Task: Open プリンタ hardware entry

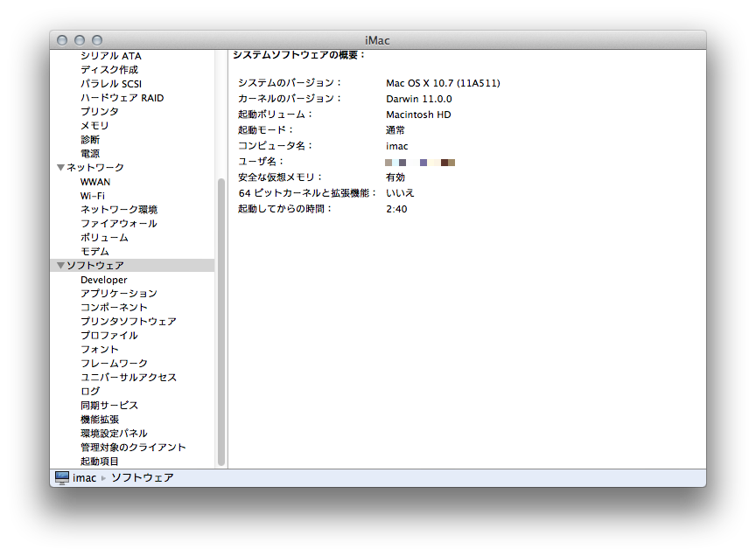Action: click(100, 112)
